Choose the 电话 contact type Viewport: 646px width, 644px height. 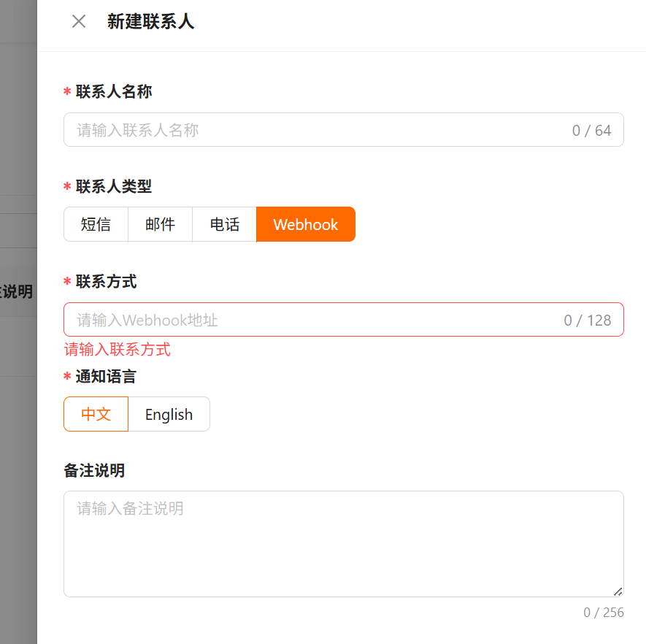coord(223,224)
